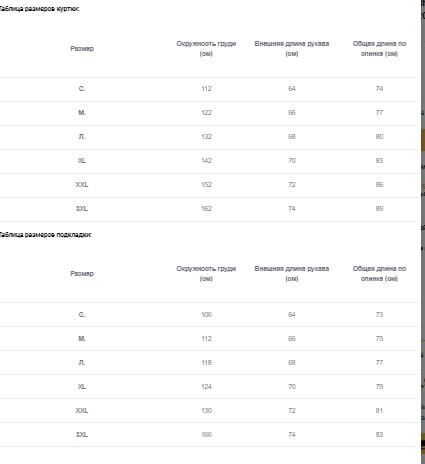This screenshot has width=425, height=464.
Task: Select the lining table 'Размер' column header
Action: point(82,274)
